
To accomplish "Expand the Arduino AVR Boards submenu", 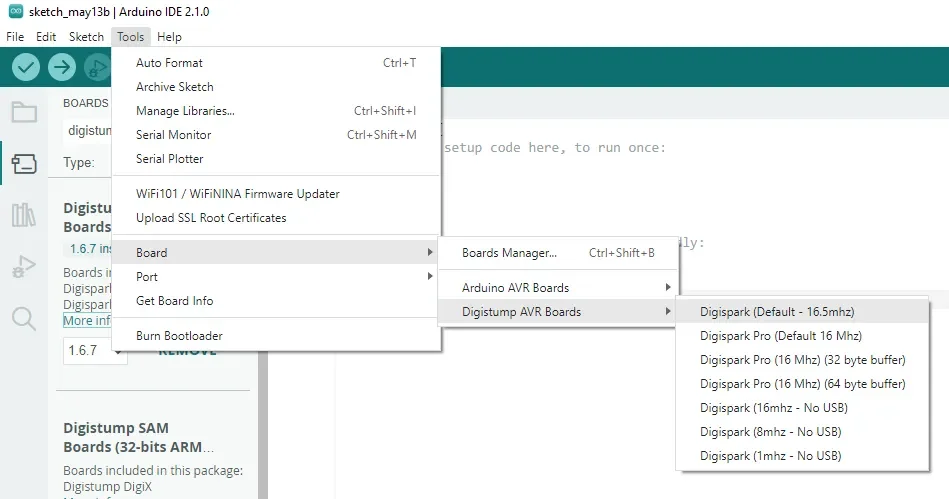I will (x=558, y=288).
